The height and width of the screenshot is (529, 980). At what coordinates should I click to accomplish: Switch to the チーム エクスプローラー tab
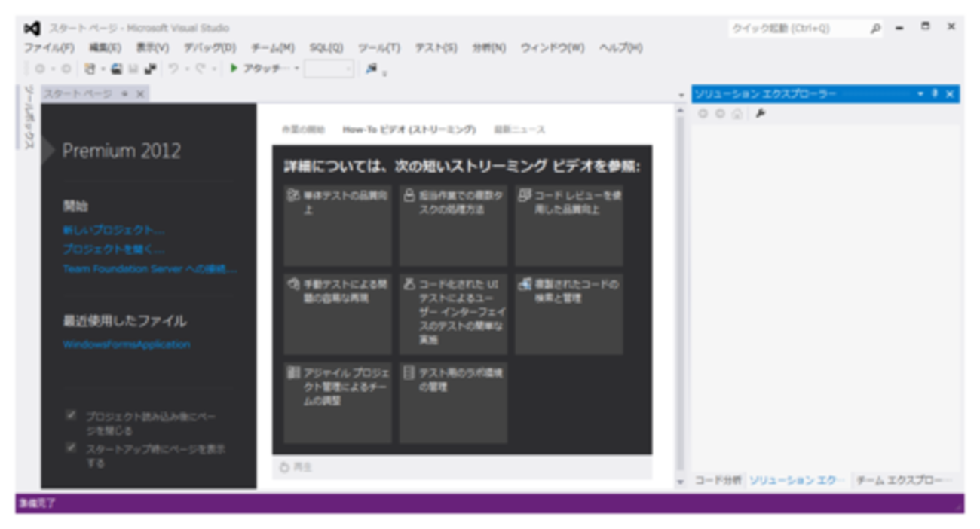903,480
